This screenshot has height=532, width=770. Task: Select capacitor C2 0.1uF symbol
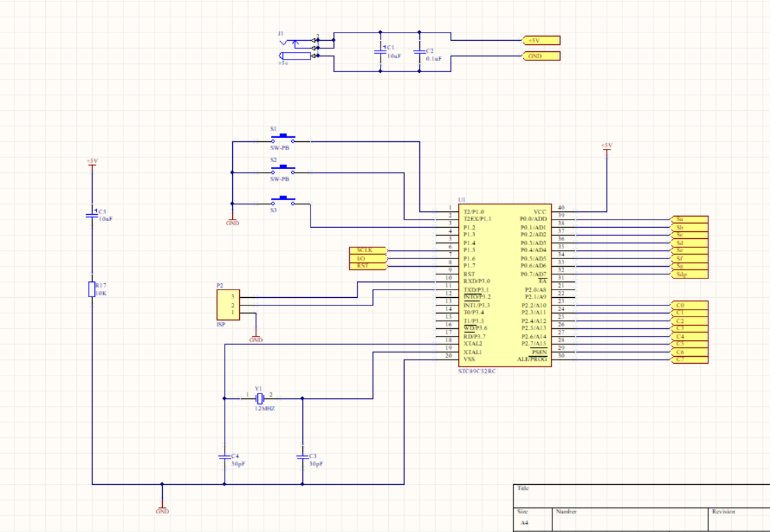tap(419, 51)
